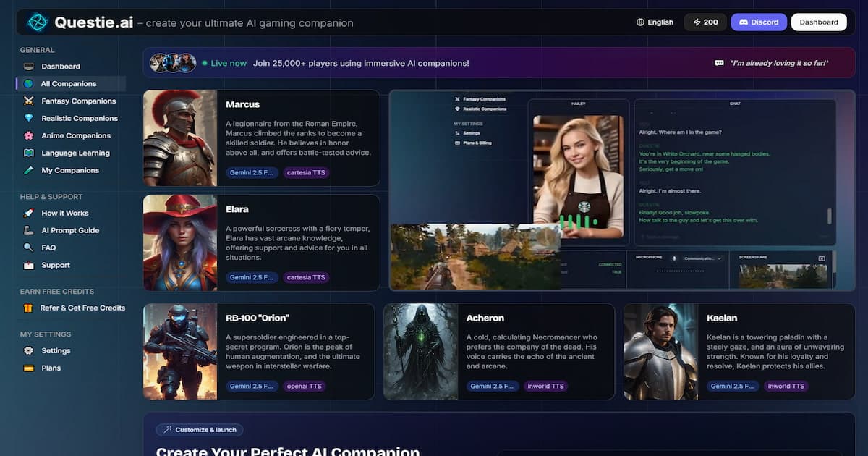
Task: Click the Dashboard monitor icon in sidebar
Action: click(x=28, y=67)
